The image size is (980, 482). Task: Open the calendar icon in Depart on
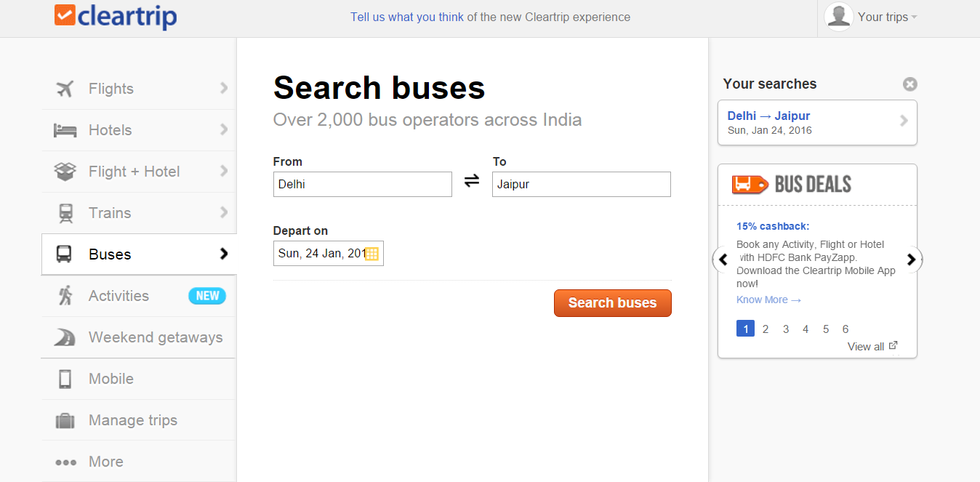(x=371, y=254)
